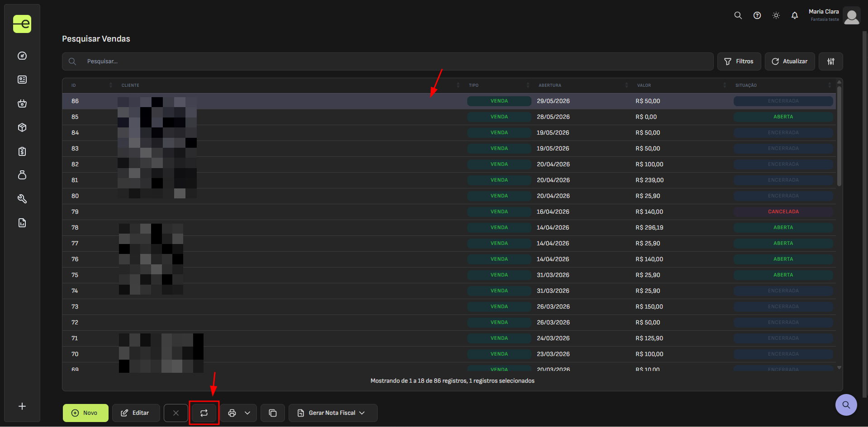
Task: Click ABERTA status badge in row 75
Action: 783,275
